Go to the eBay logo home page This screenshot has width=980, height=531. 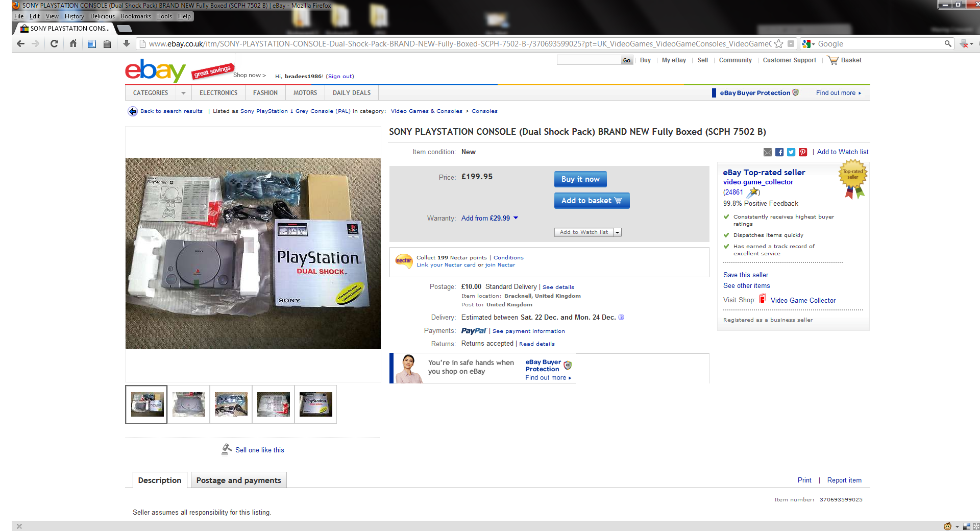point(156,70)
